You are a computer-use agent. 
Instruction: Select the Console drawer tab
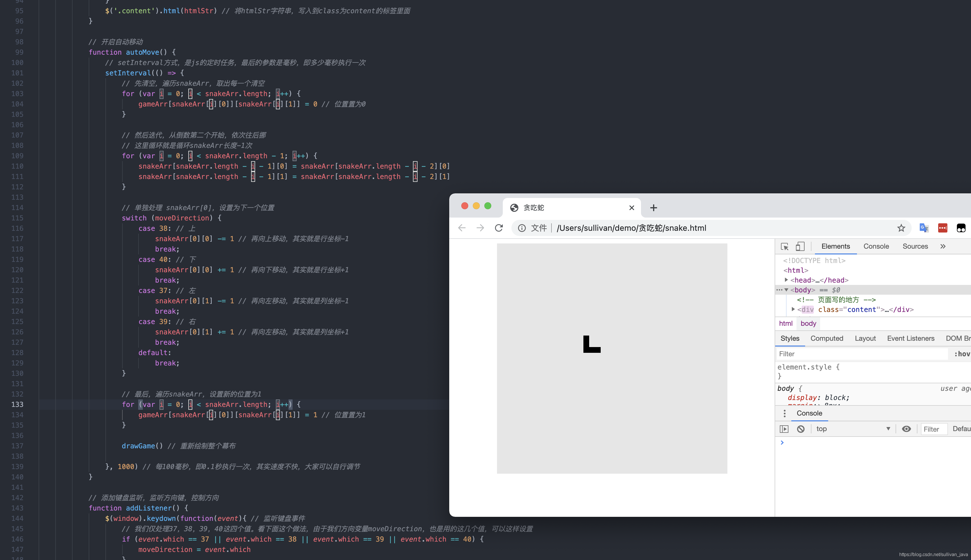tap(809, 414)
